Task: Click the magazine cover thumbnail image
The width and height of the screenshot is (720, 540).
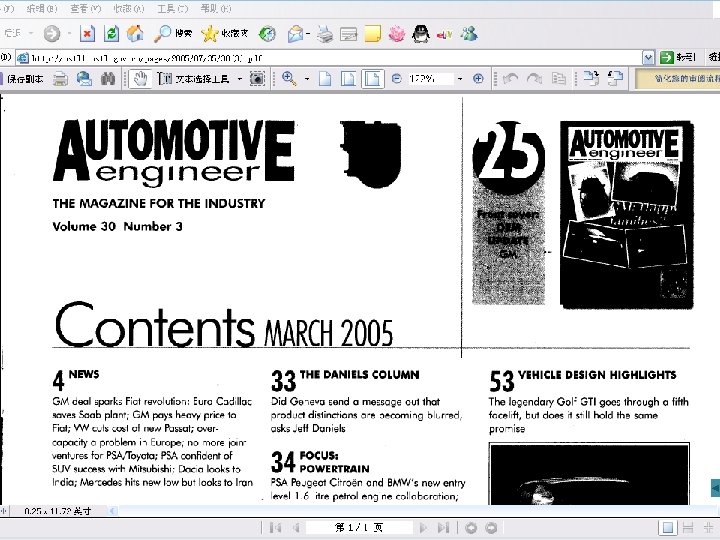Action: pyautogui.click(x=626, y=215)
